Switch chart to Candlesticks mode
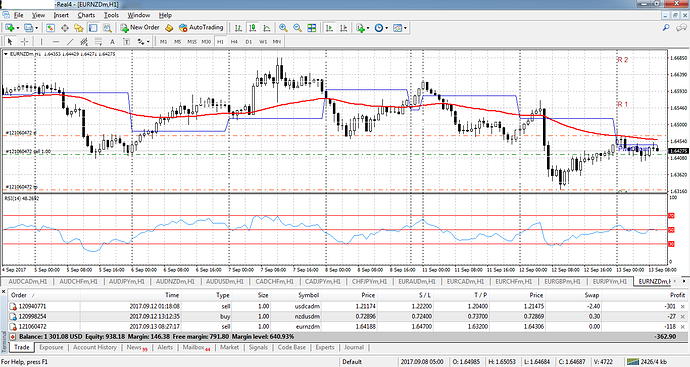This screenshot has height=367, width=690. tap(253, 28)
